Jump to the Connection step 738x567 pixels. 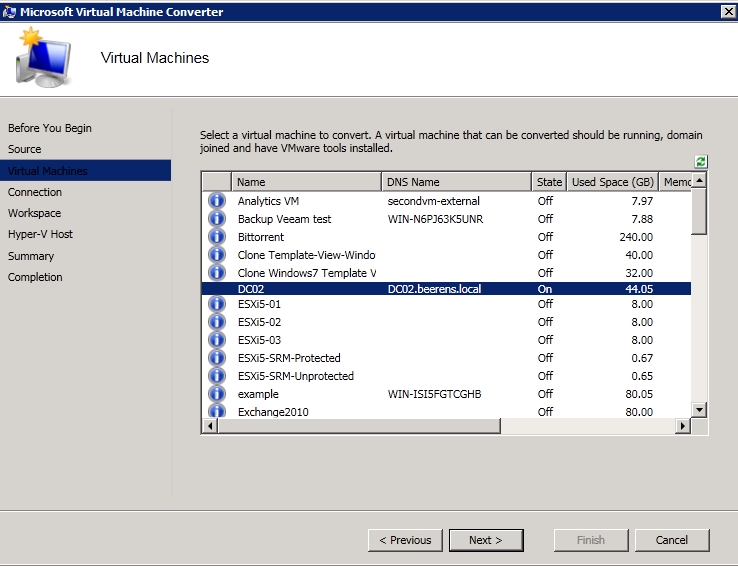tap(35, 192)
